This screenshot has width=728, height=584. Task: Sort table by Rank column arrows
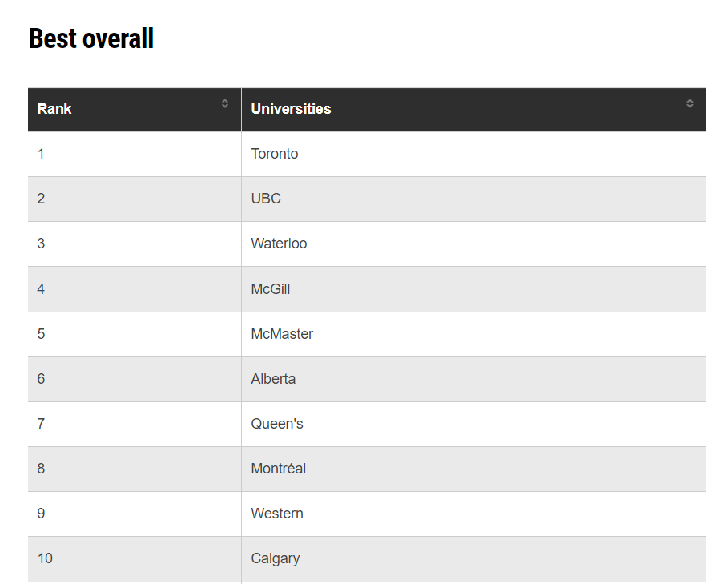pos(225,103)
